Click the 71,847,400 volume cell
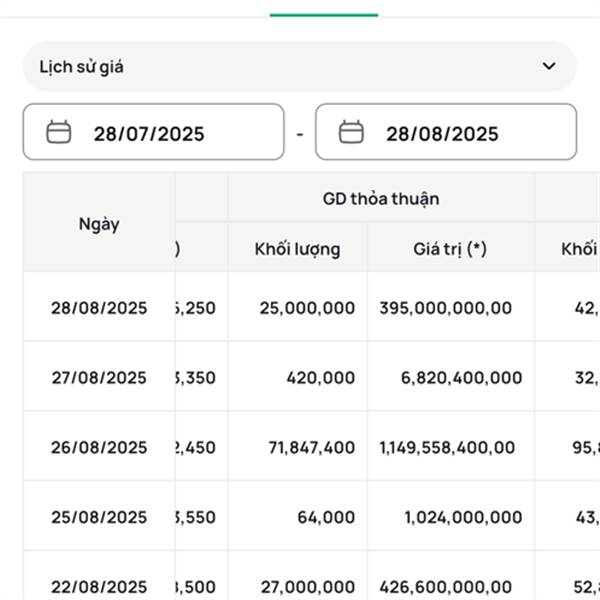 [312, 447]
